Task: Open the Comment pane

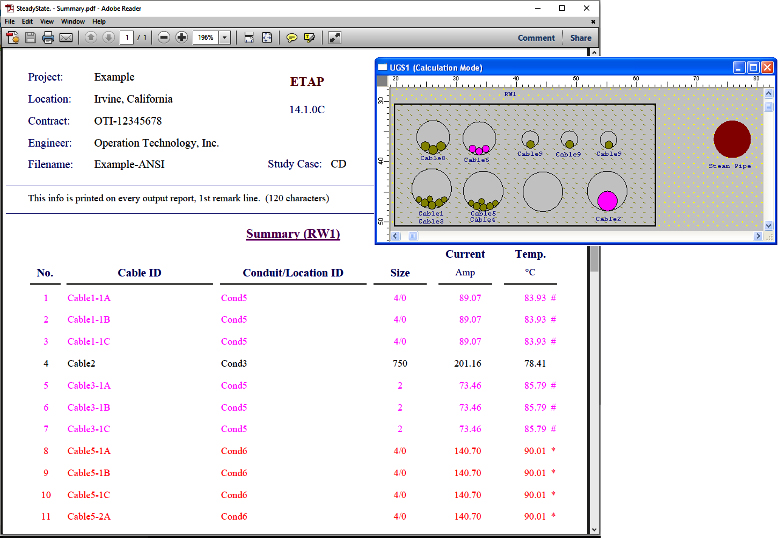Action: [536, 38]
